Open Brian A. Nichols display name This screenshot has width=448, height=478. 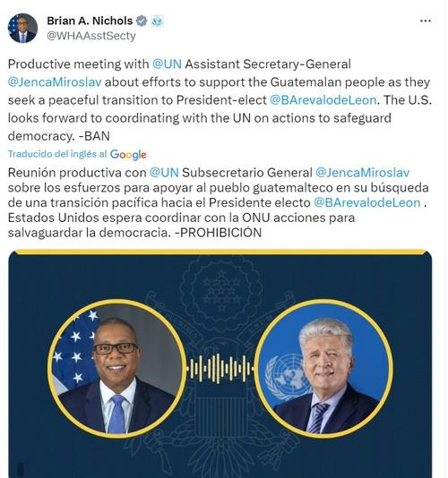pos(90,21)
